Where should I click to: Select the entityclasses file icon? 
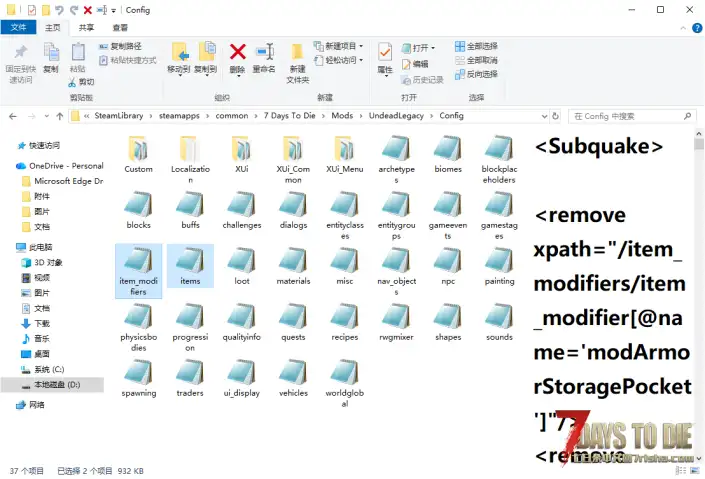point(344,205)
